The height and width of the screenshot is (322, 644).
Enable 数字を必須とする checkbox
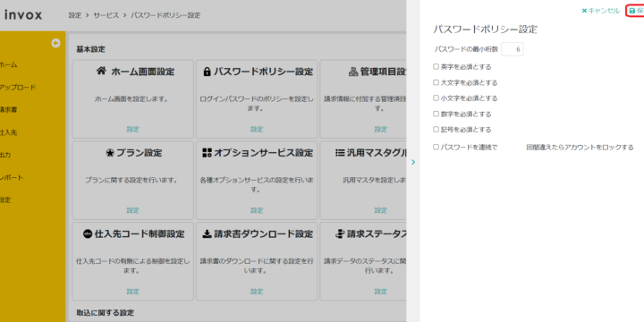(436, 114)
